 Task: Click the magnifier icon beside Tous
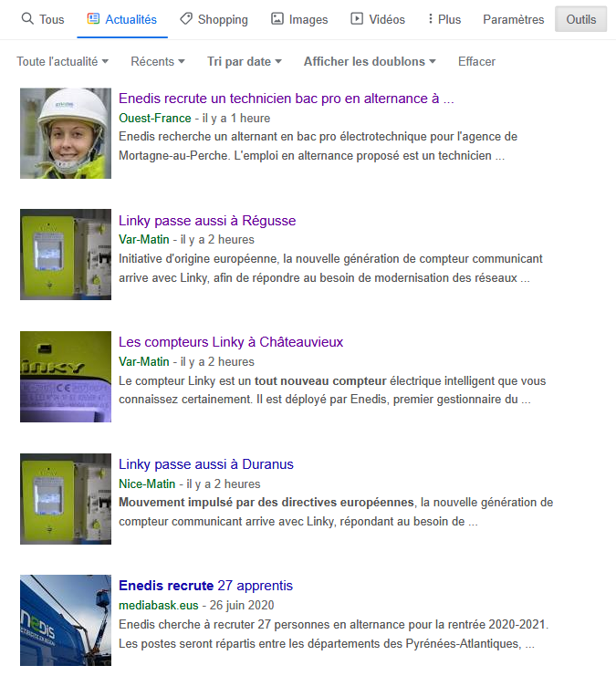[27, 19]
